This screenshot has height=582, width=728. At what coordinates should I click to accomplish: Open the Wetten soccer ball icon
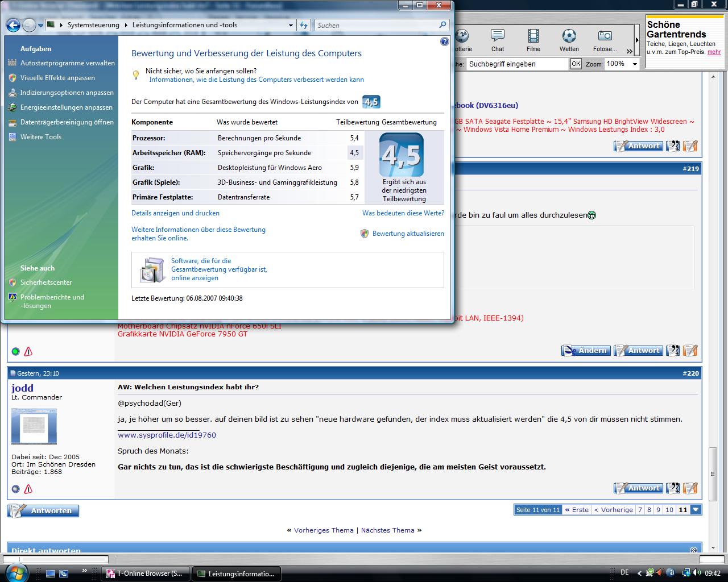[x=569, y=40]
